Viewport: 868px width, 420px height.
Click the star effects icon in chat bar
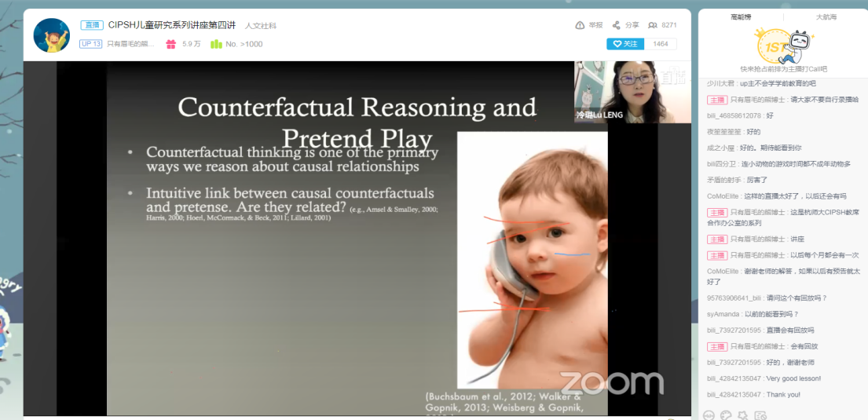point(743,415)
